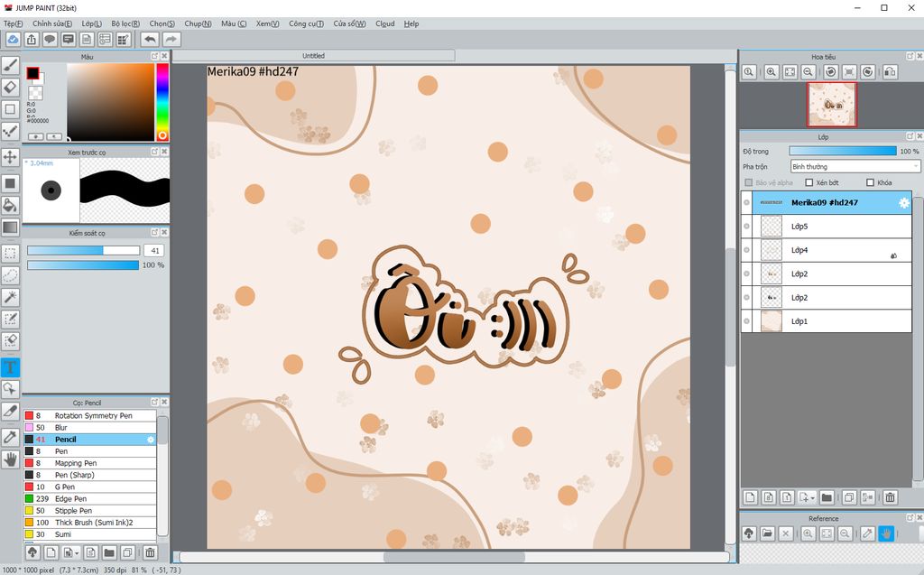
Task: Delete layer with the Layers trash icon
Action: tap(890, 497)
